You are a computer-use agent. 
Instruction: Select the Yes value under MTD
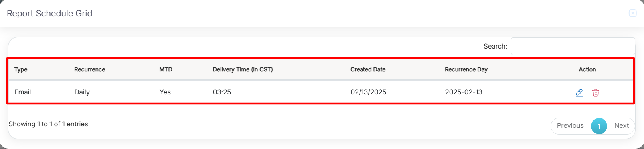pos(165,92)
